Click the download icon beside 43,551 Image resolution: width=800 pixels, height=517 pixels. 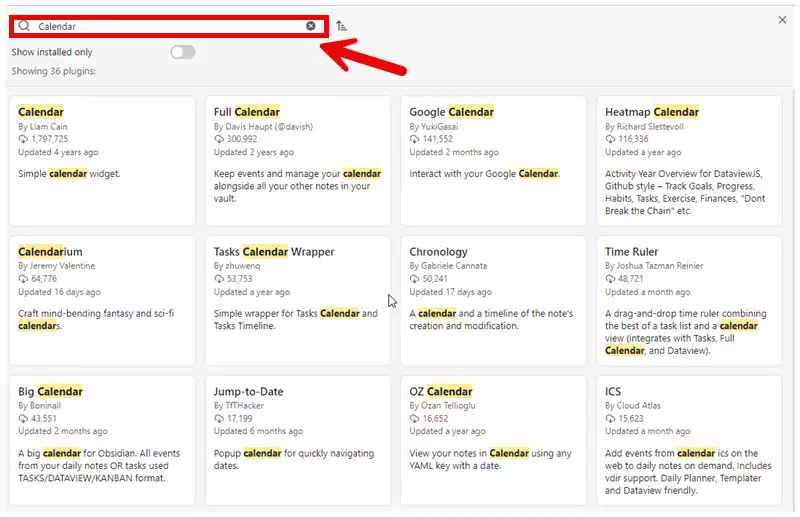pos(23,418)
